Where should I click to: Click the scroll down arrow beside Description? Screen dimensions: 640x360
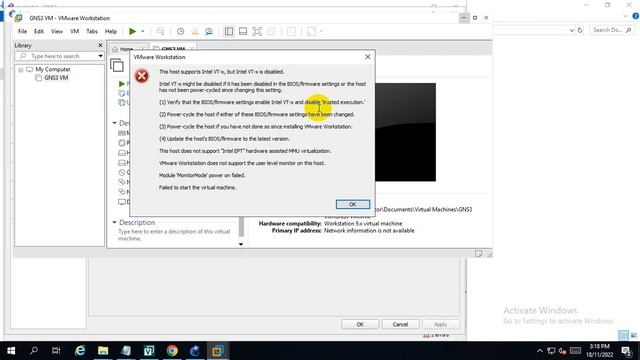coord(241,244)
